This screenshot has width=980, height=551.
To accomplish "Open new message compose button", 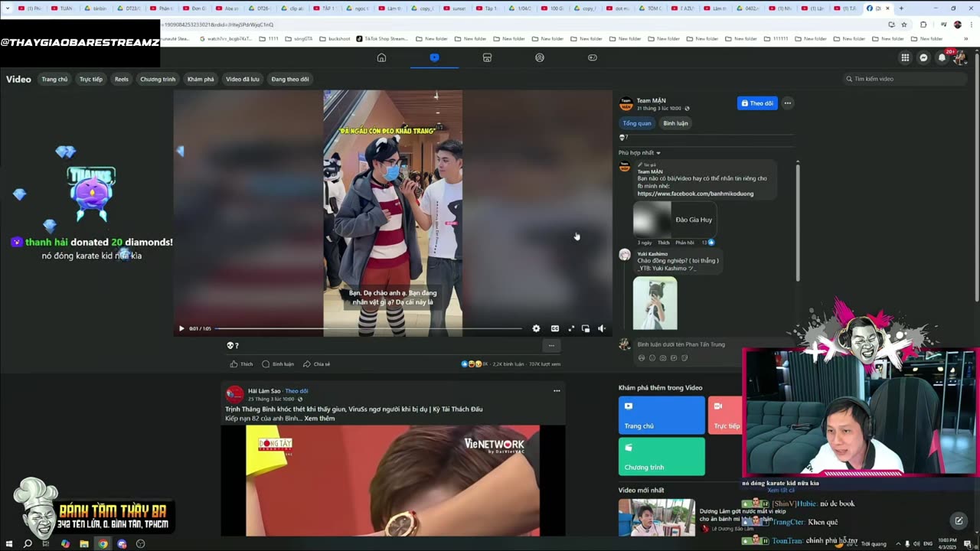I will point(958,521).
